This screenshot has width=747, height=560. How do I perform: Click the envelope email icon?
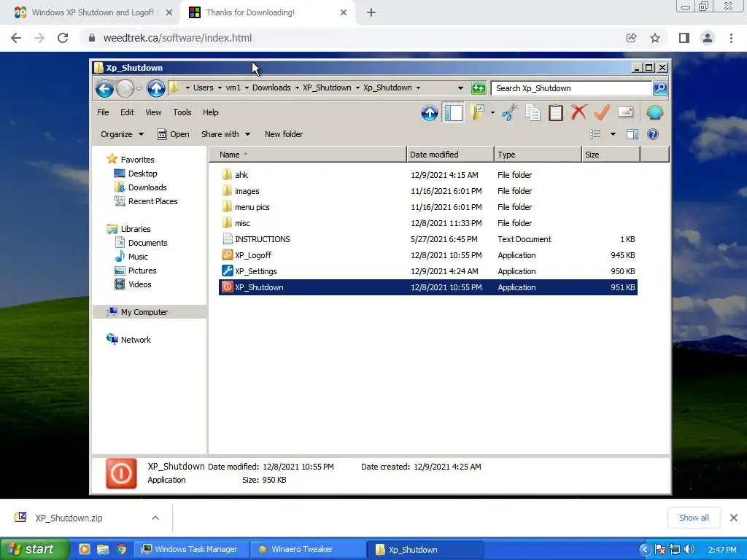pos(625,112)
